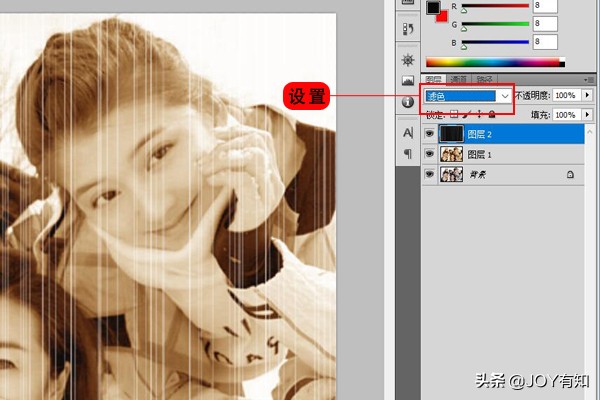
Task: Open the 滤色 blend mode dropdown
Action: (505, 96)
